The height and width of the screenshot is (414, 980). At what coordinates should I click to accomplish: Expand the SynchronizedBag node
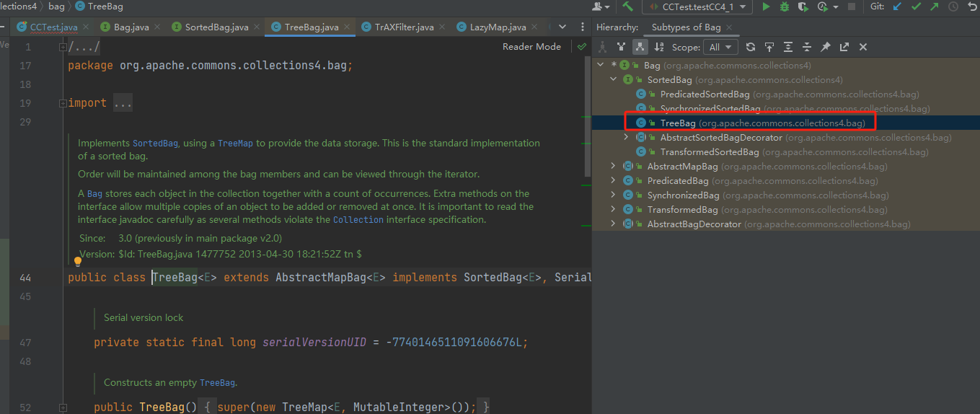[x=614, y=195]
